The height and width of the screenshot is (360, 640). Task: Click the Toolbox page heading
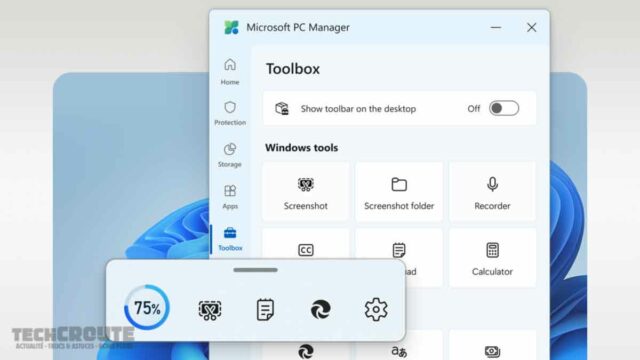click(x=293, y=69)
